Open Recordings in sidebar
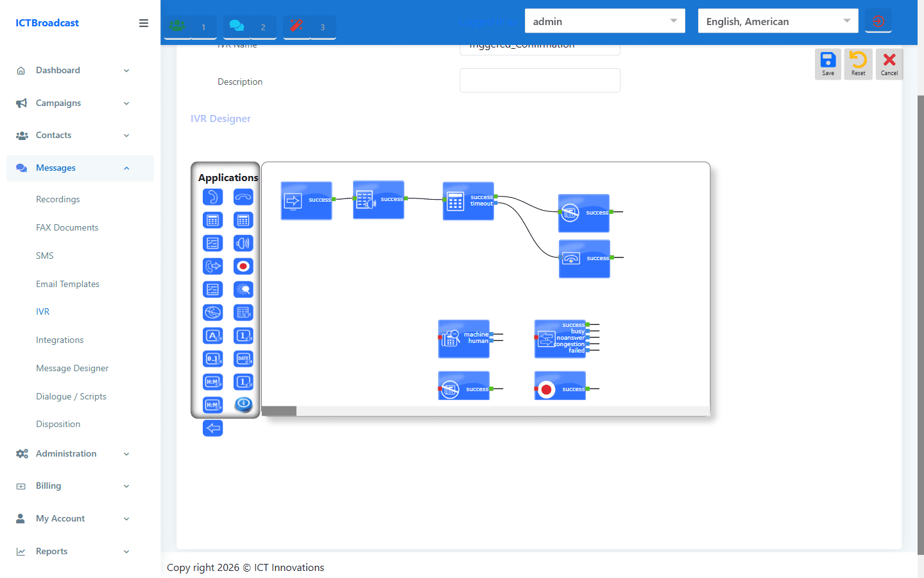 click(58, 199)
